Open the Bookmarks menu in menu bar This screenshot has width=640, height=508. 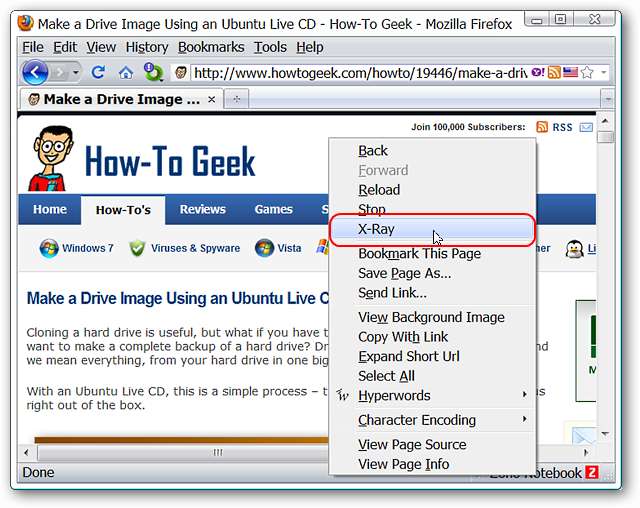tap(211, 47)
